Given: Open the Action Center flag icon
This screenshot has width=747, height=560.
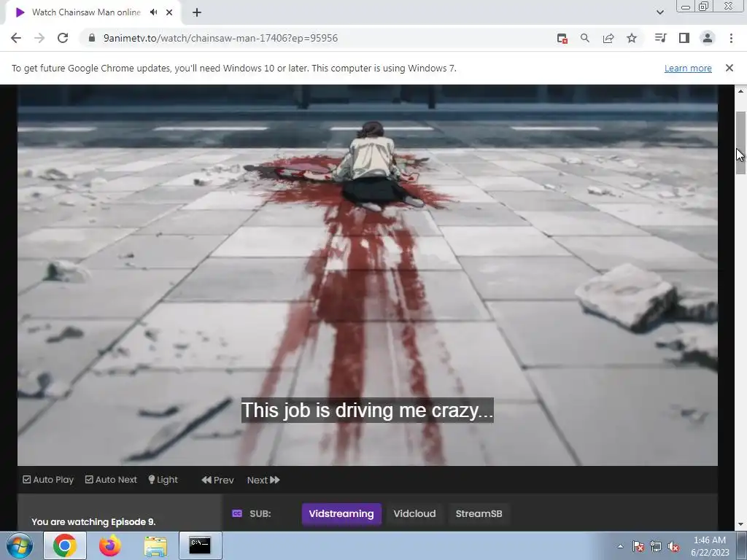Looking at the screenshot, I should pyautogui.click(x=638, y=547).
